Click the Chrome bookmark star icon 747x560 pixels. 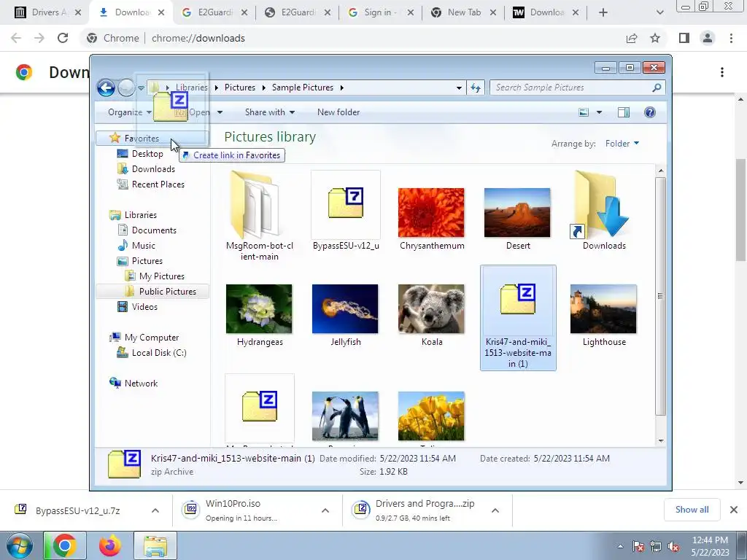tap(655, 38)
